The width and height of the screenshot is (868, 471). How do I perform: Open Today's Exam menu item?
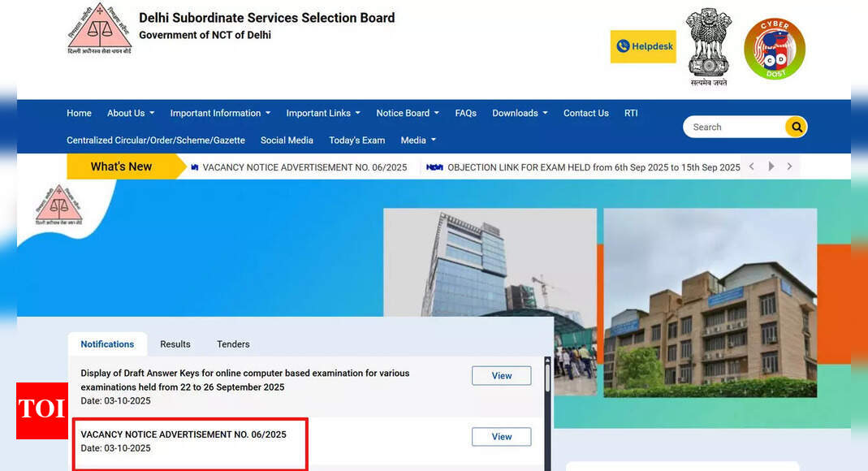(x=356, y=140)
